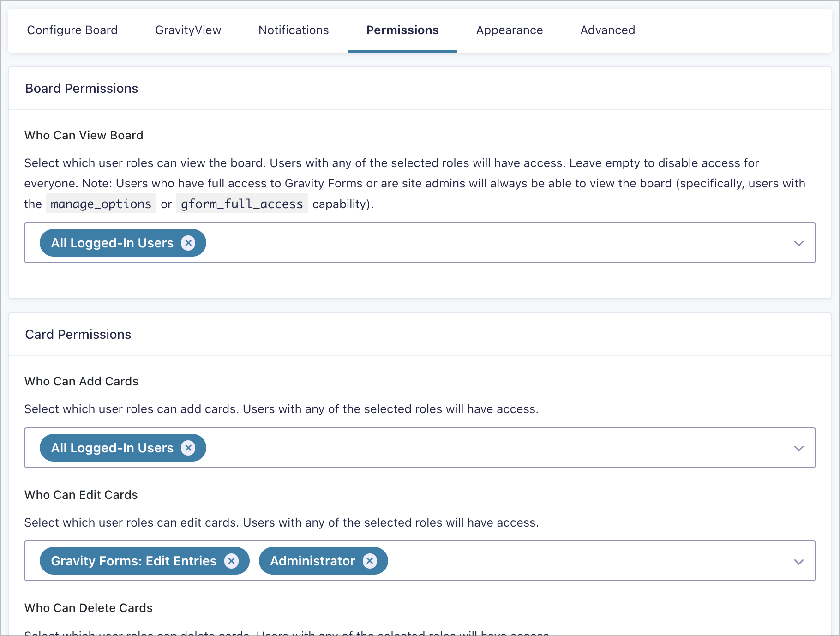Click the All Logged-In Users pill under Board Permissions

tap(112, 243)
